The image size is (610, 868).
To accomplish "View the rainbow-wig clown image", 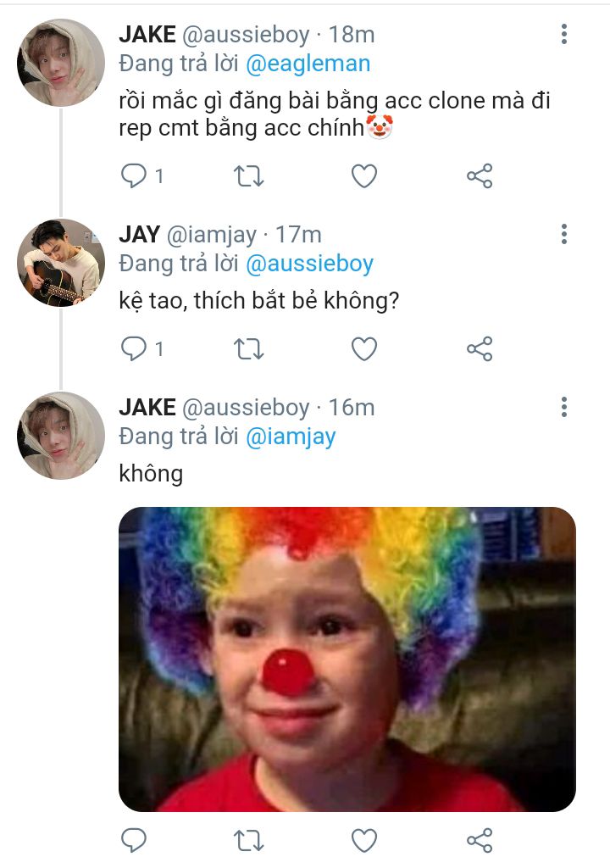I will click(347, 659).
